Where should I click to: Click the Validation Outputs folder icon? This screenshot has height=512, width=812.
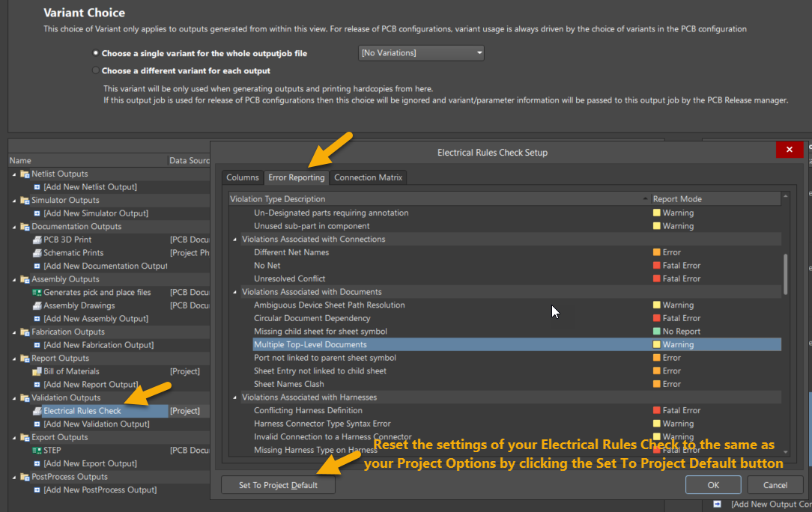25,397
